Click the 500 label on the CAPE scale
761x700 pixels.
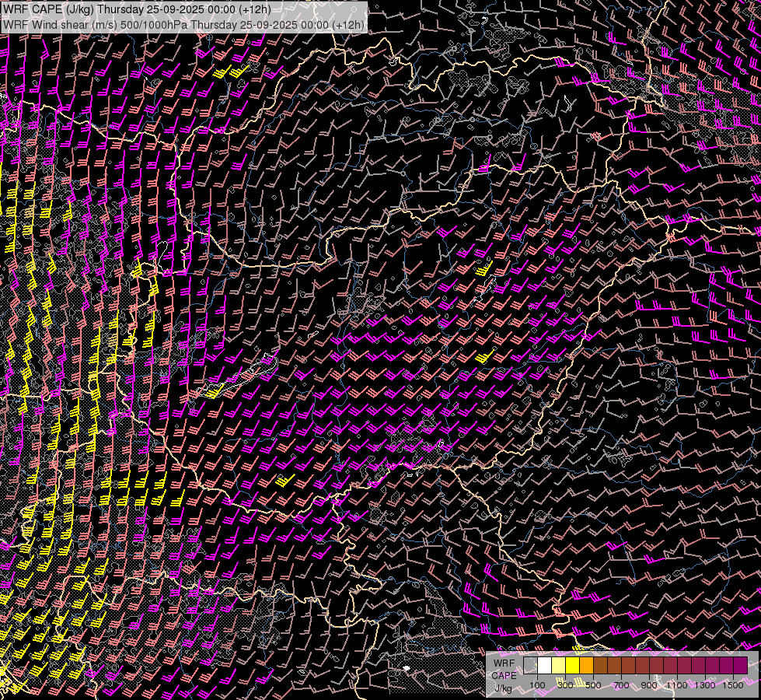[x=593, y=685]
